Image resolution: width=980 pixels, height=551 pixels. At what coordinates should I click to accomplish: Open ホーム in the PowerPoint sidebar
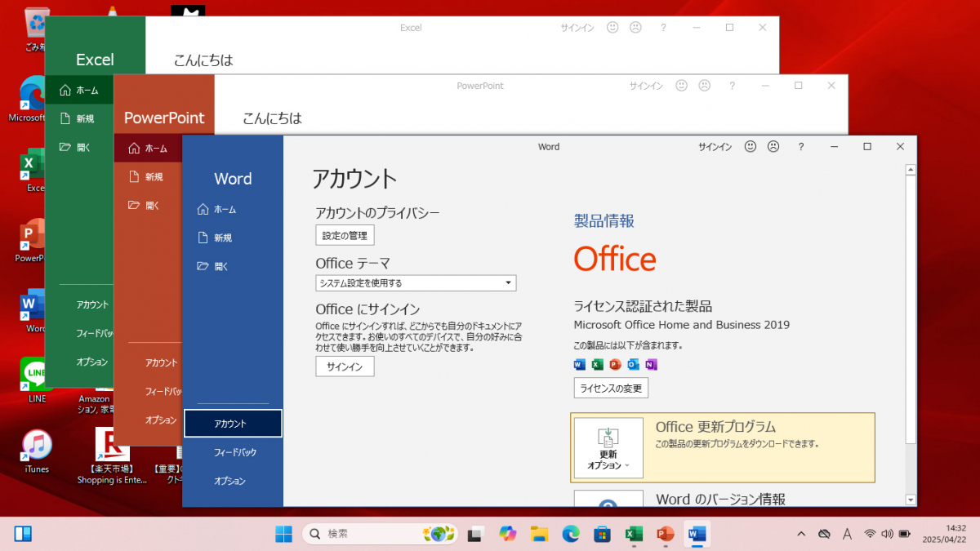(x=149, y=149)
